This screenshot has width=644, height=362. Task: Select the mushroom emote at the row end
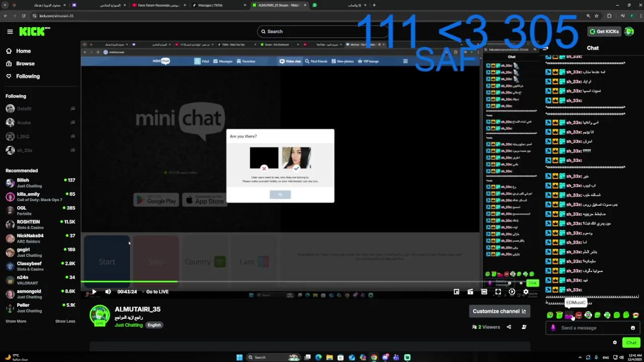point(636,315)
